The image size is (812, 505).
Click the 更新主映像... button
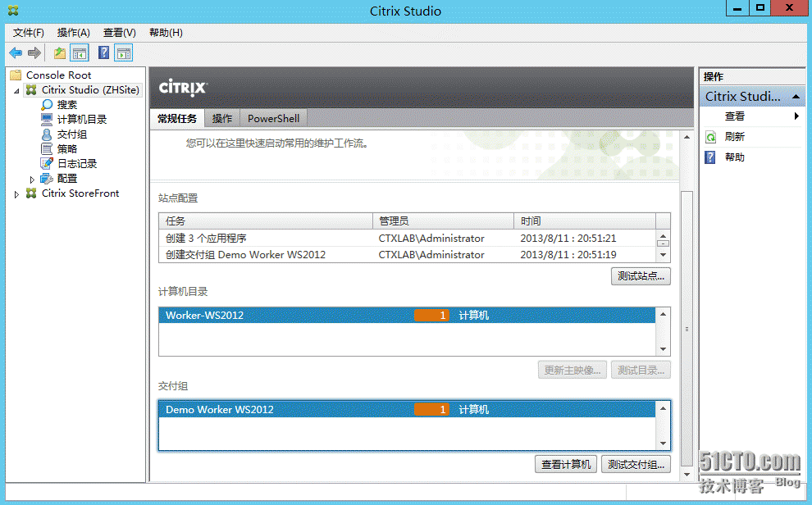[573, 371]
